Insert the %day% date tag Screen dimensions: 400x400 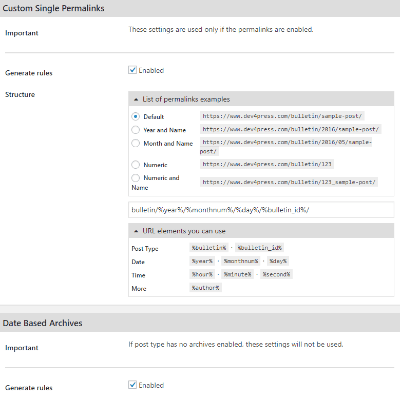coord(278,261)
